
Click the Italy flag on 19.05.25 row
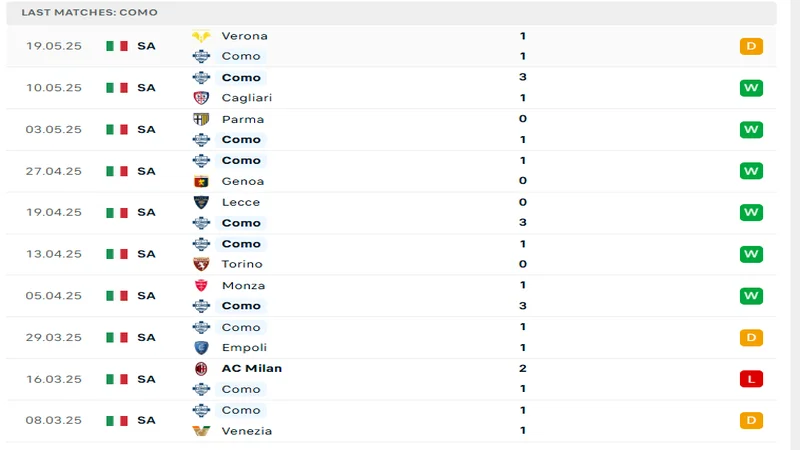(x=117, y=46)
